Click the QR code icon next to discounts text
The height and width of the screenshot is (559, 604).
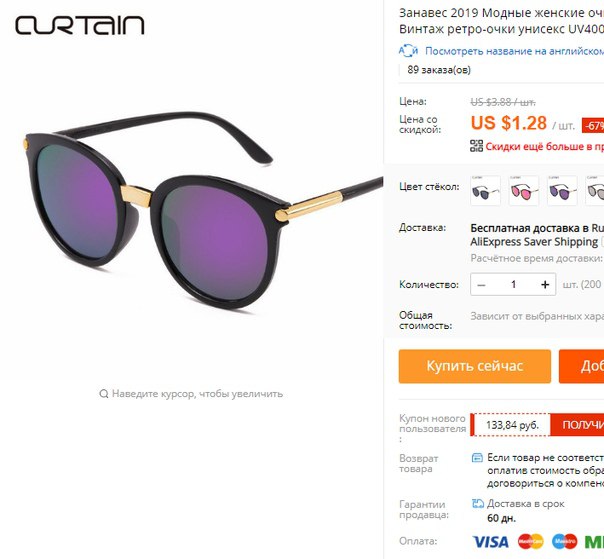tap(476, 146)
